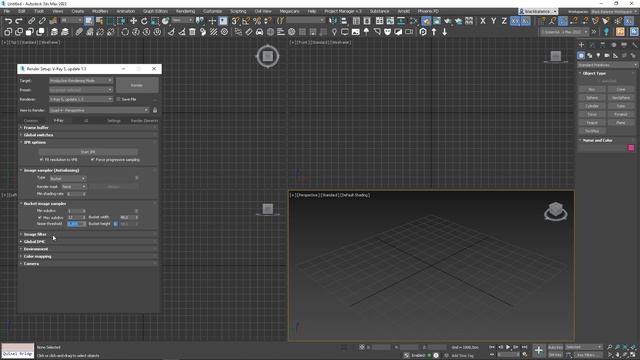Expand the Color mapping rollout
The image size is (640, 360).
(88, 256)
